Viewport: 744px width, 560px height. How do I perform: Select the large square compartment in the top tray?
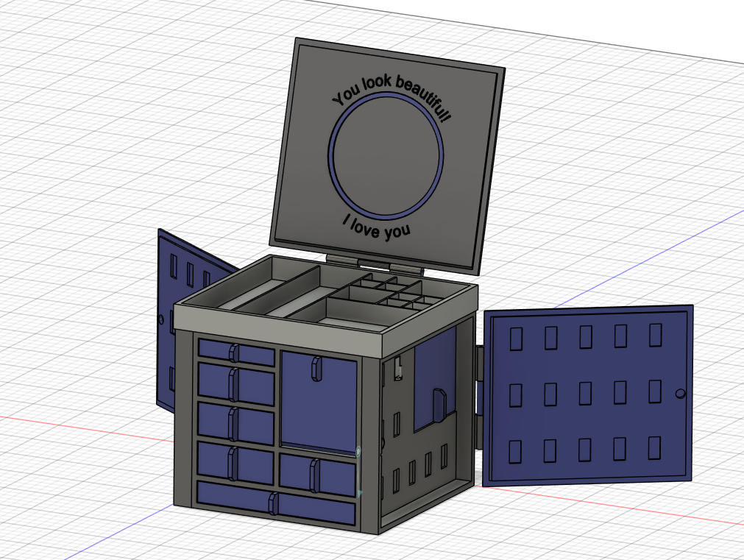pos(353,314)
